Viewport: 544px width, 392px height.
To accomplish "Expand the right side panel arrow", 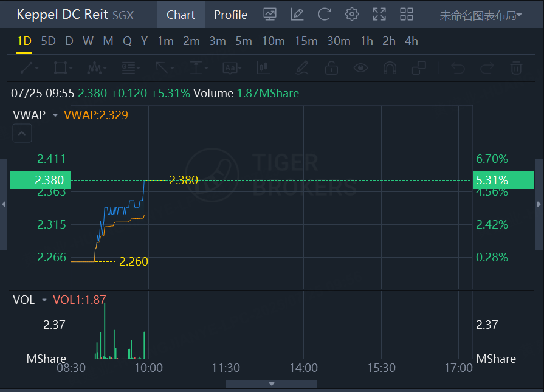I will coord(539,204).
